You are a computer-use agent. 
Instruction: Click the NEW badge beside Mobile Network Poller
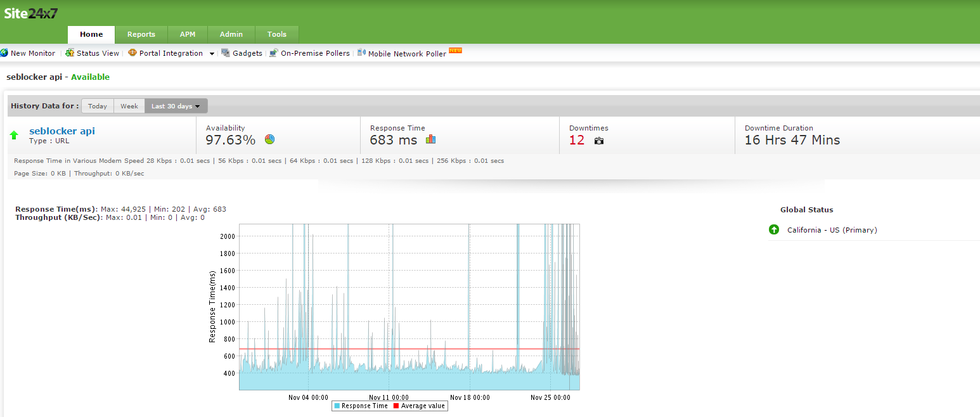coord(455,50)
